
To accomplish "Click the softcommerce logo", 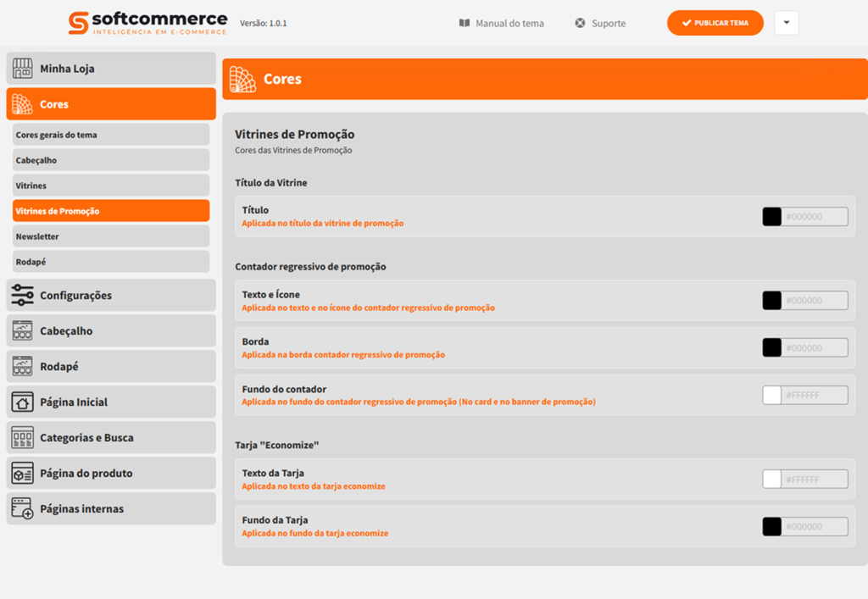I will tap(147, 23).
